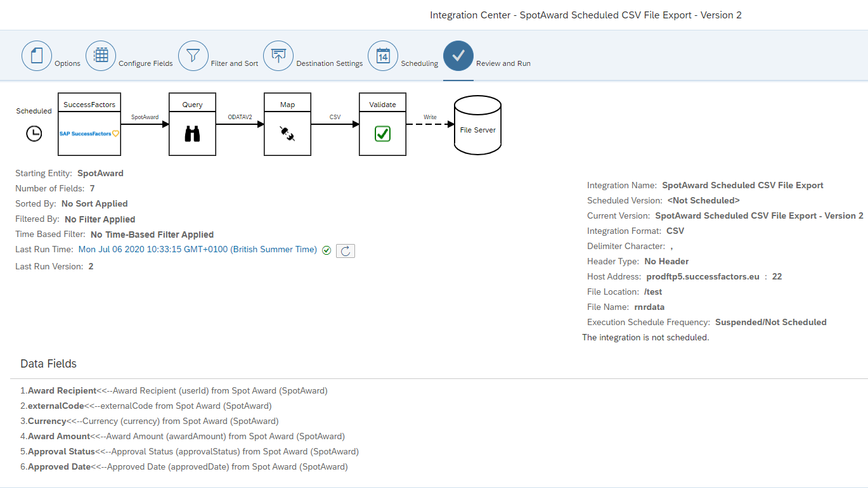Select the Review and Run checkmark icon

pos(458,56)
